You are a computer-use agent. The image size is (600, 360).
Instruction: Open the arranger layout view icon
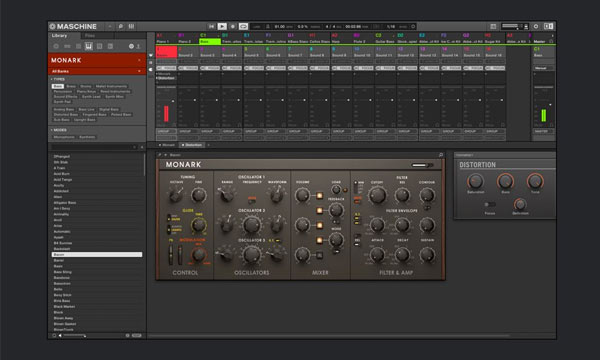493,26
